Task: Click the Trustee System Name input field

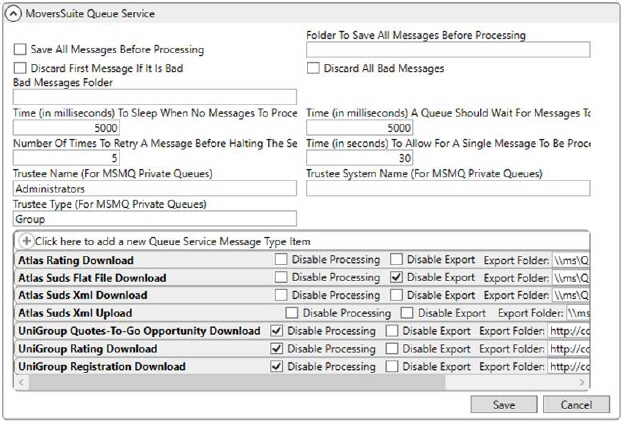Action: 448,188
